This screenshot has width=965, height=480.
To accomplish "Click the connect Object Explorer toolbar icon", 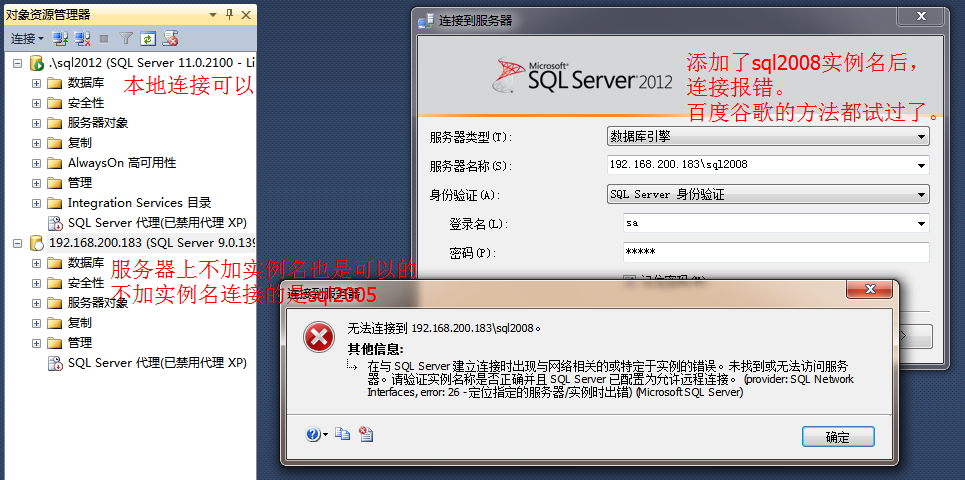I will 60,39.
